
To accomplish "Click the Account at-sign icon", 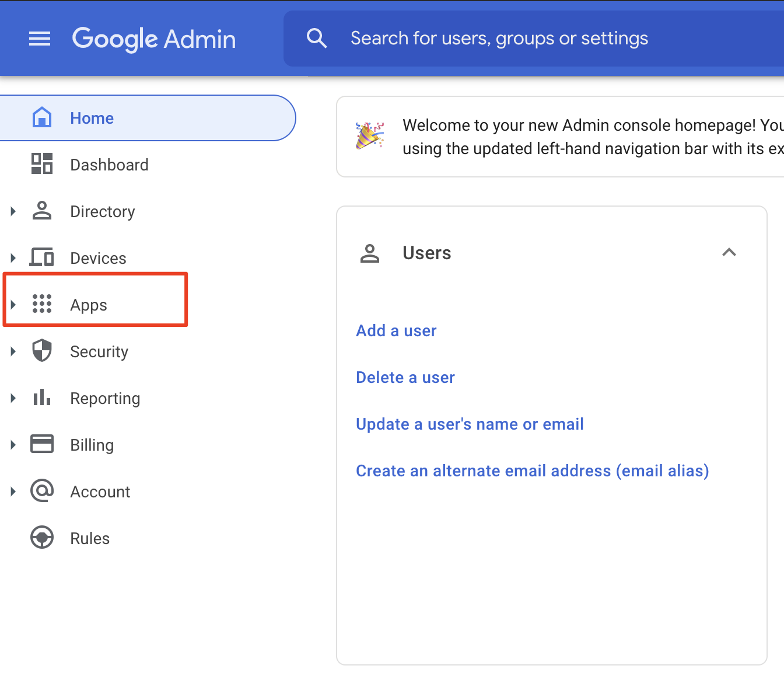I will tap(42, 490).
